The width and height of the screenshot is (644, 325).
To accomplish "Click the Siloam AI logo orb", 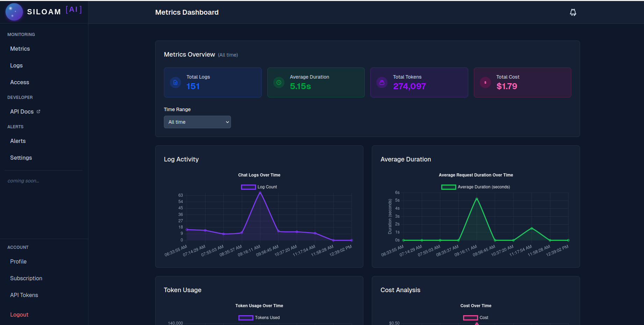I will click(x=14, y=12).
